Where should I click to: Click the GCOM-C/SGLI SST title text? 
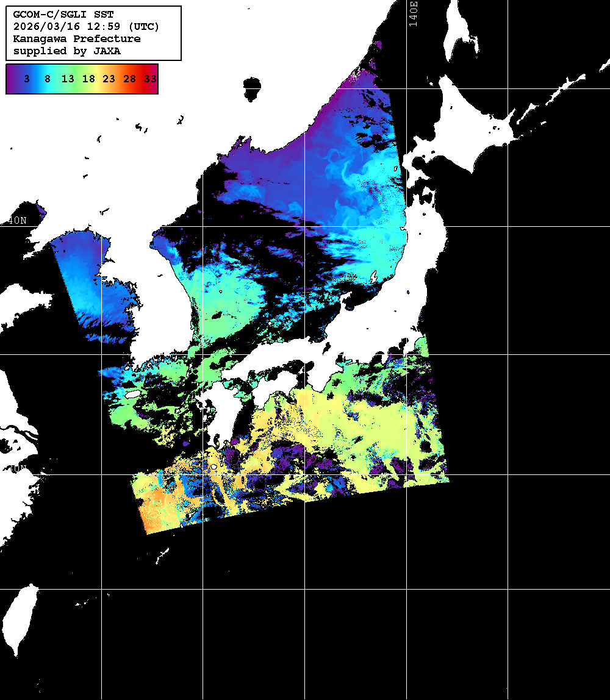click(63, 15)
